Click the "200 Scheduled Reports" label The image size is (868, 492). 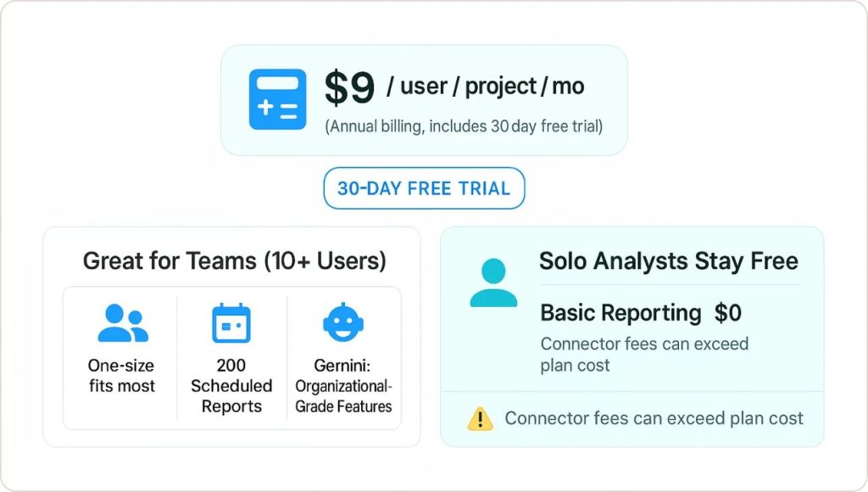click(x=231, y=386)
